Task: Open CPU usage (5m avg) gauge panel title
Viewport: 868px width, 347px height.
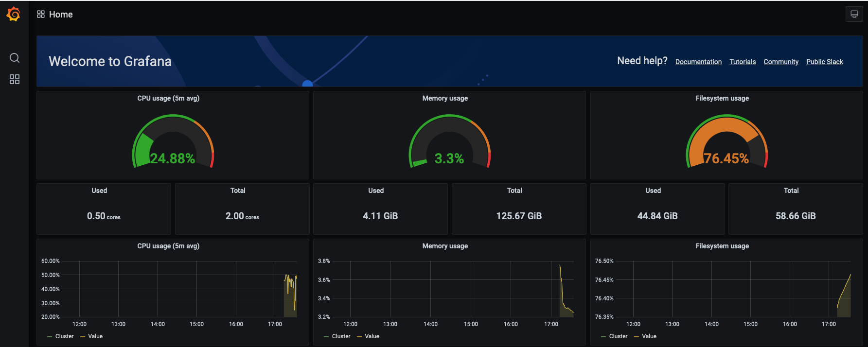Action: [x=168, y=98]
